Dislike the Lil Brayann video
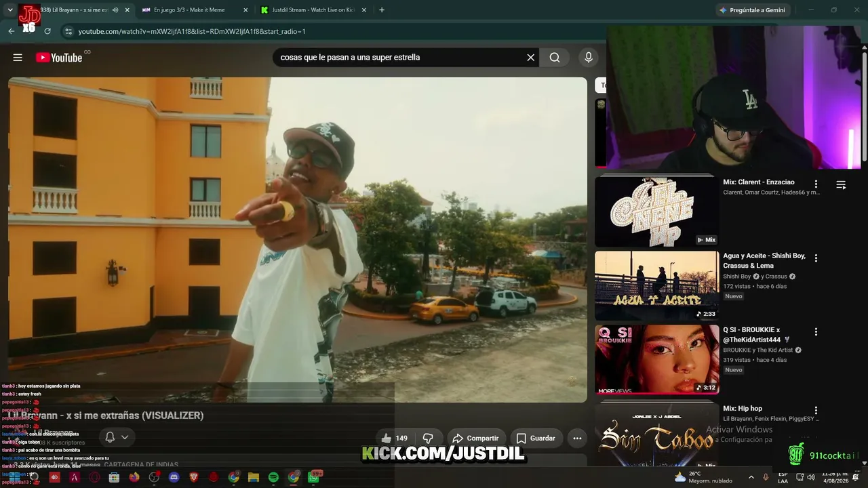 428,439
